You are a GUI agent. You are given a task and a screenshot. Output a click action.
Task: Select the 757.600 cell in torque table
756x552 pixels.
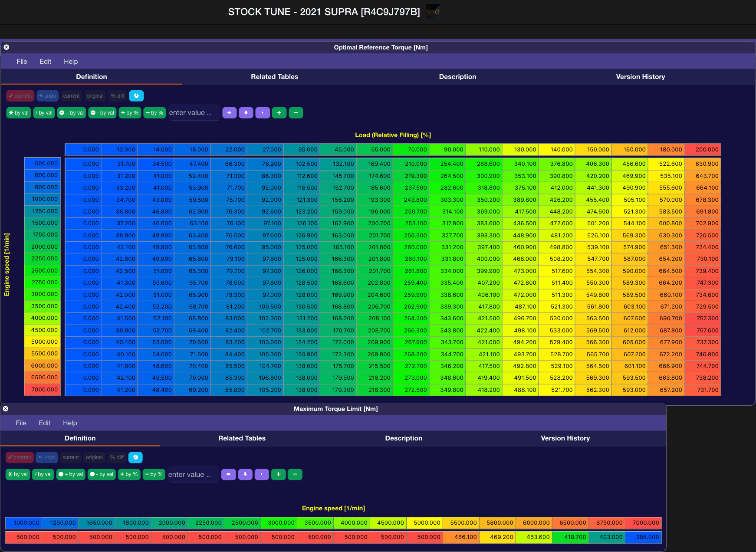(x=703, y=330)
